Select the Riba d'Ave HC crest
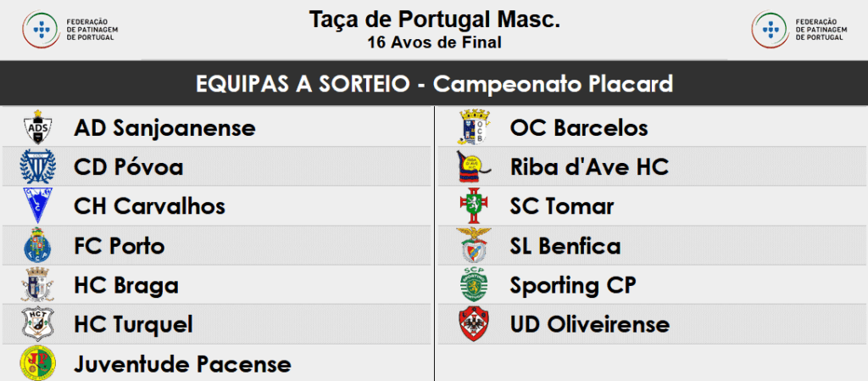The image size is (868, 381). 473,167
